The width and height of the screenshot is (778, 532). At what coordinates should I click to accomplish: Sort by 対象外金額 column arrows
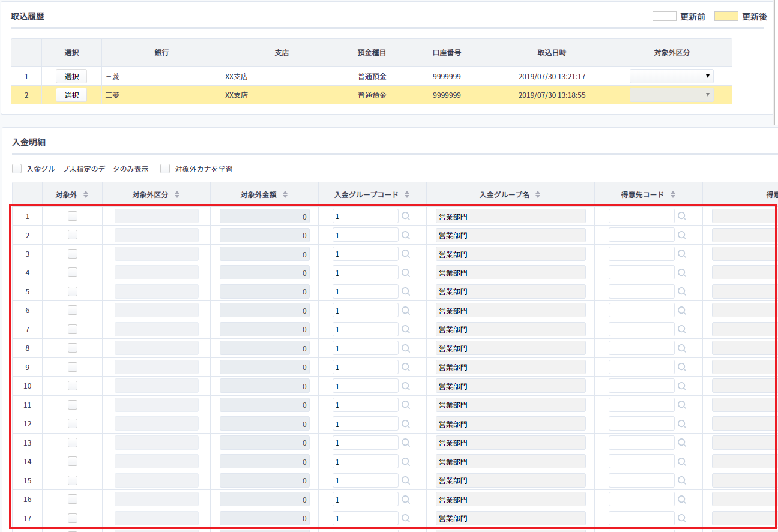pyautogui.click(x=285, y=194)
